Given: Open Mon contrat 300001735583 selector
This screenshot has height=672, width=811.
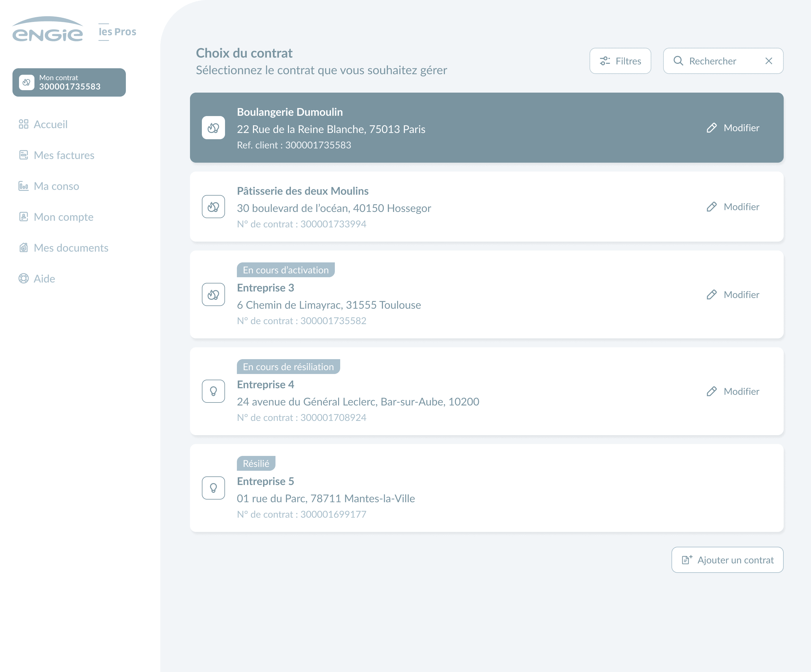Looking at the screenshot, I should (x=69, y=83).
